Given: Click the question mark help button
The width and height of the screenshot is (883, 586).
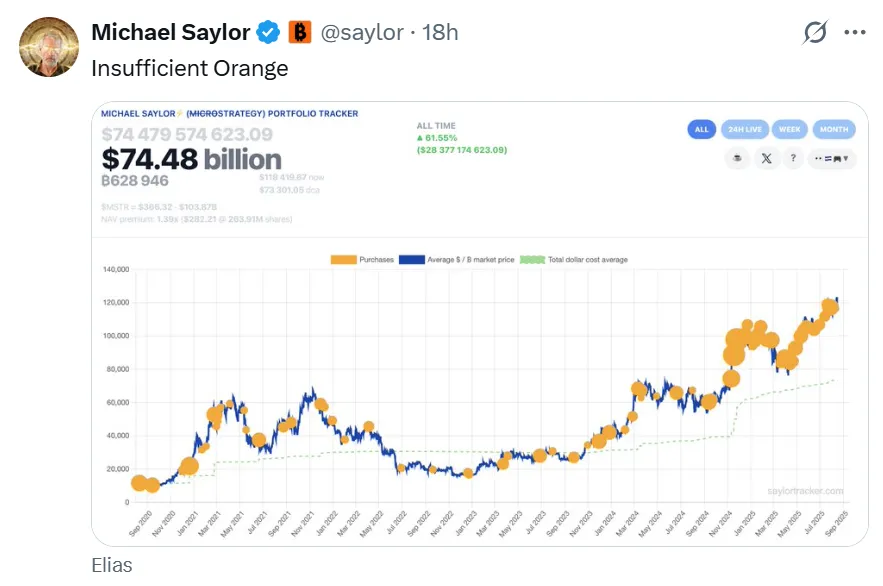Looking at the screenshot, I should pos(793,158).
